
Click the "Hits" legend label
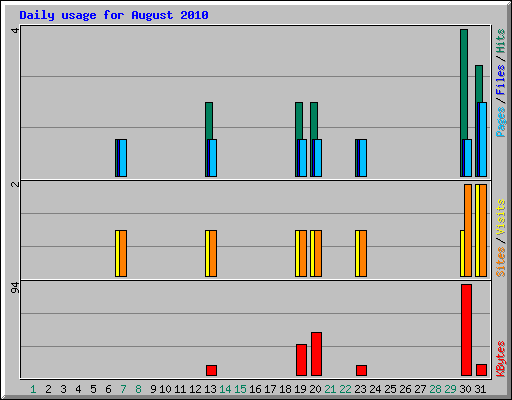pos(500,41)
